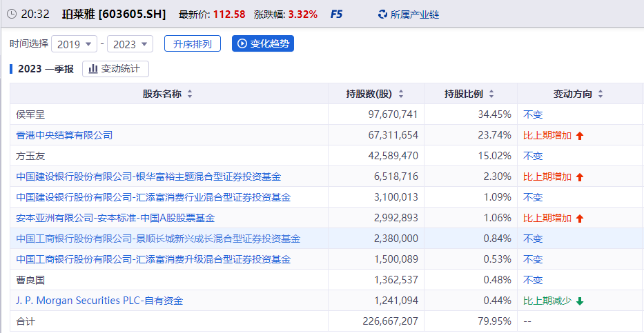Image resolution: width=644 pixels, height=333 pixels.
Task: Click the 变化趋势 trend button
Action: tap(263, 44)
